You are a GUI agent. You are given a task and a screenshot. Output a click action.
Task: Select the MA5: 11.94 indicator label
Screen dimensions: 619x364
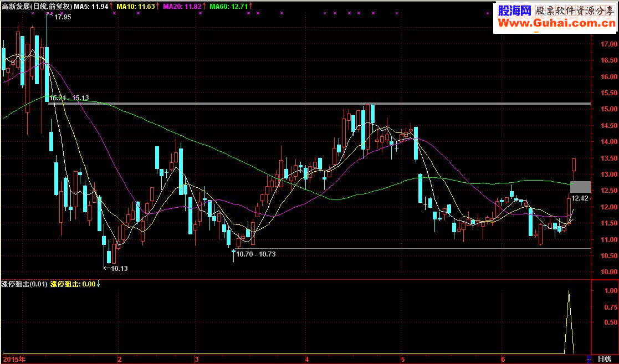click(91, 6)
